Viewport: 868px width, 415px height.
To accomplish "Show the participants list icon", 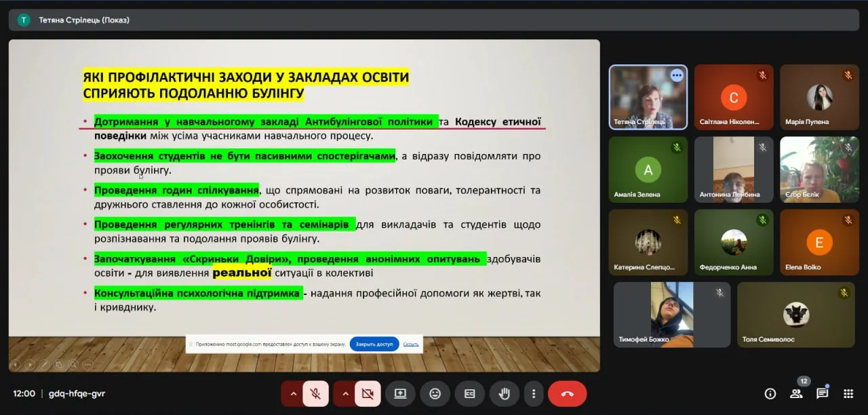I will coord(796,393).
